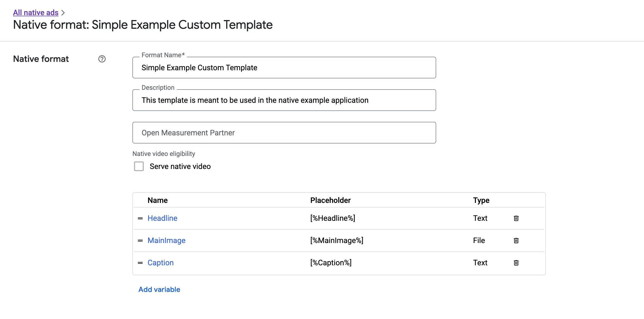This screenshot has width=644, height=319.
Task: Click the Type column header
Action: (x=481, y=200)
